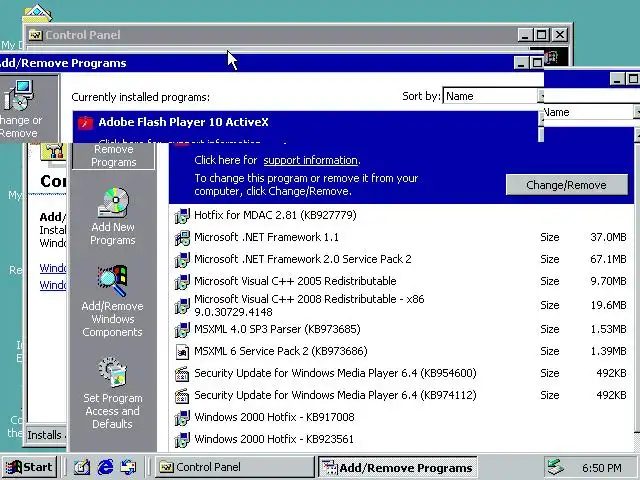Select MSXML 4.0 SP3 Parser (KB973685)
The image size is (640, 480).
point(402,329)
